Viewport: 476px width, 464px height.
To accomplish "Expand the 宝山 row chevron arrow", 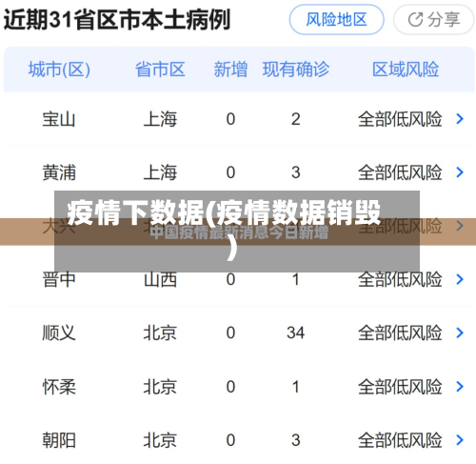I will [x=460, y=119].
